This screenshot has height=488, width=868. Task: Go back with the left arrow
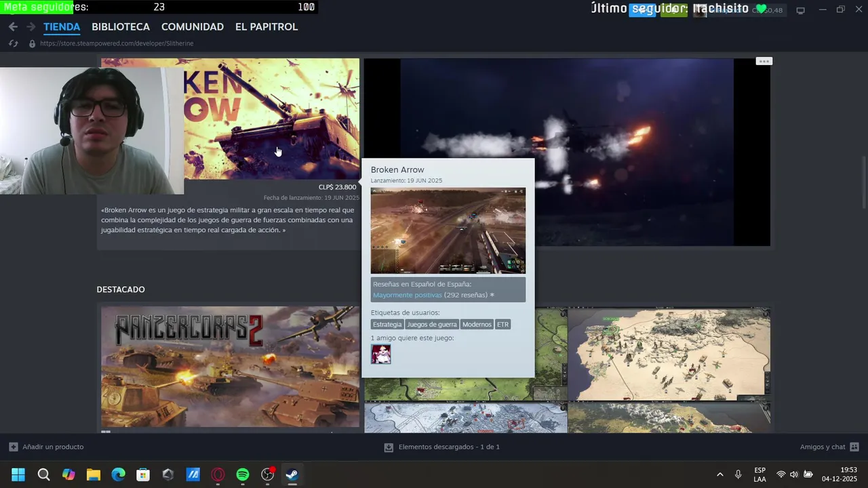[x=13, y=27]
